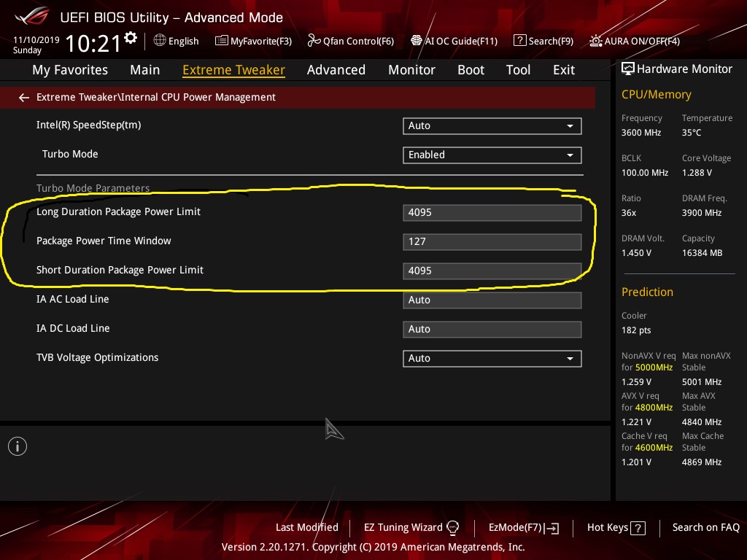Click the Short Duration Package Power Limit field
The width and height of the screenshot is (747, 560).
(x=492, y=271)
